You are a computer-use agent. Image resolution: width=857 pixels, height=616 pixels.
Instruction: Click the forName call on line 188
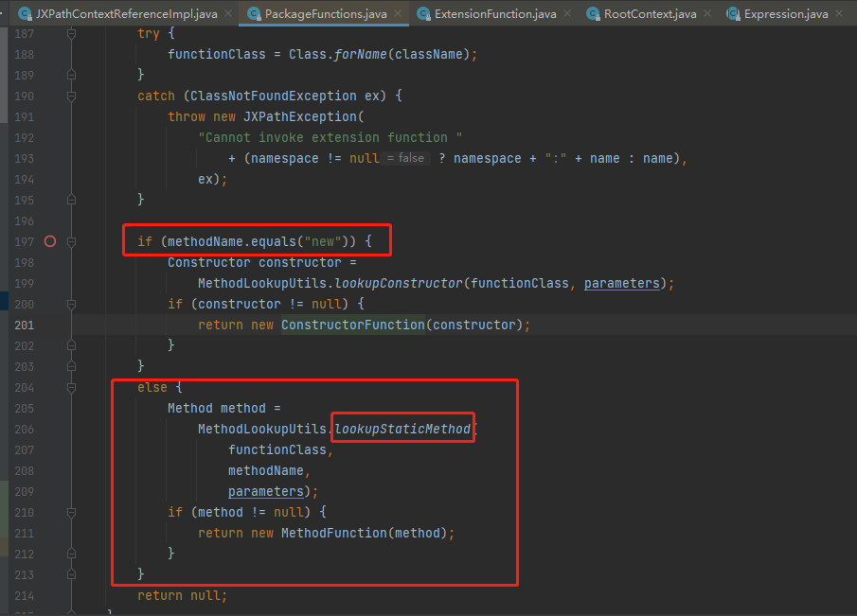(360, 55)
